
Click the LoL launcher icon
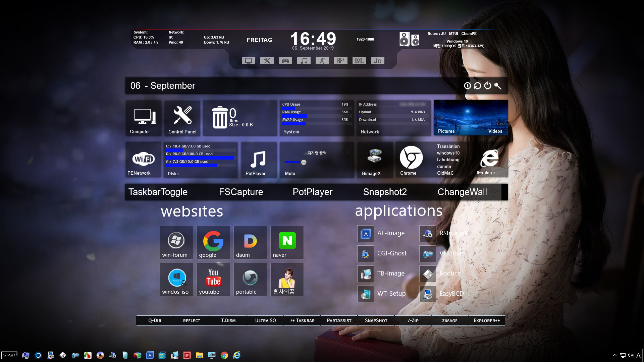click(x=359, y=61)
